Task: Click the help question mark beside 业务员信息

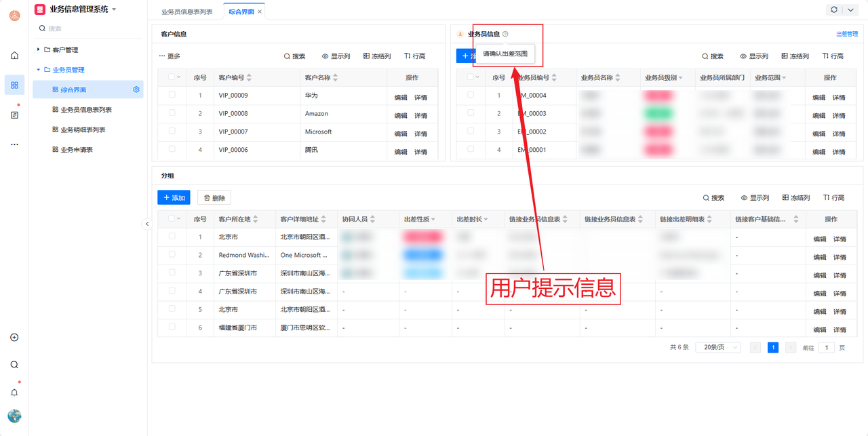Action: [505, 34]
